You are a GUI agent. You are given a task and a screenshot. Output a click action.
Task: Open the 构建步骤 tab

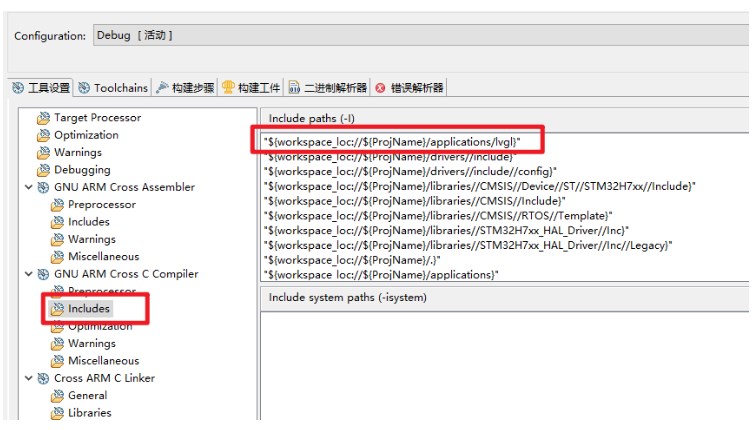tap(186, 88)
